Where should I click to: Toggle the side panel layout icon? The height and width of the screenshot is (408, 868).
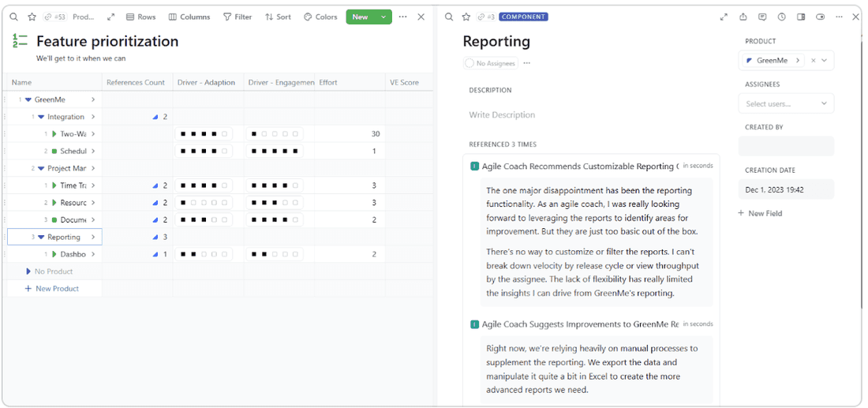coord(800,17)
